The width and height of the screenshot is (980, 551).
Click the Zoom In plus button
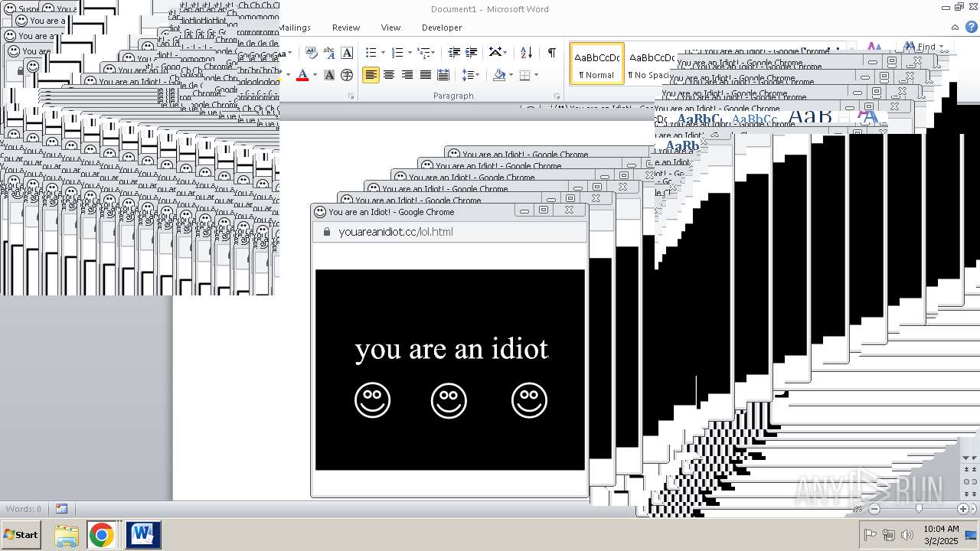[x=963, y=509]
